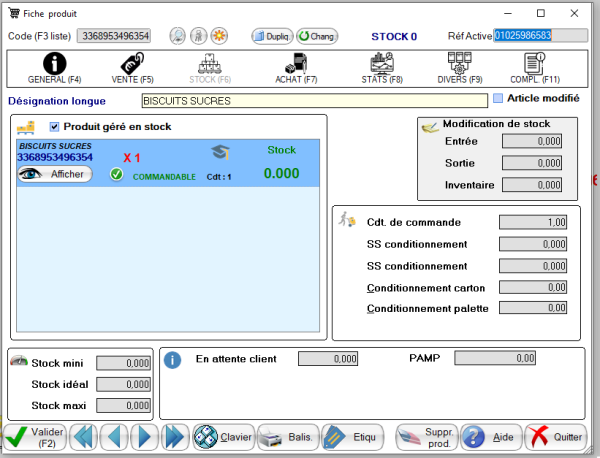Viewport: 600px width, 458px height.
Task: Switch to the VENTE (F5) tab
Action: pyautogui.click(x=132, y=68)
